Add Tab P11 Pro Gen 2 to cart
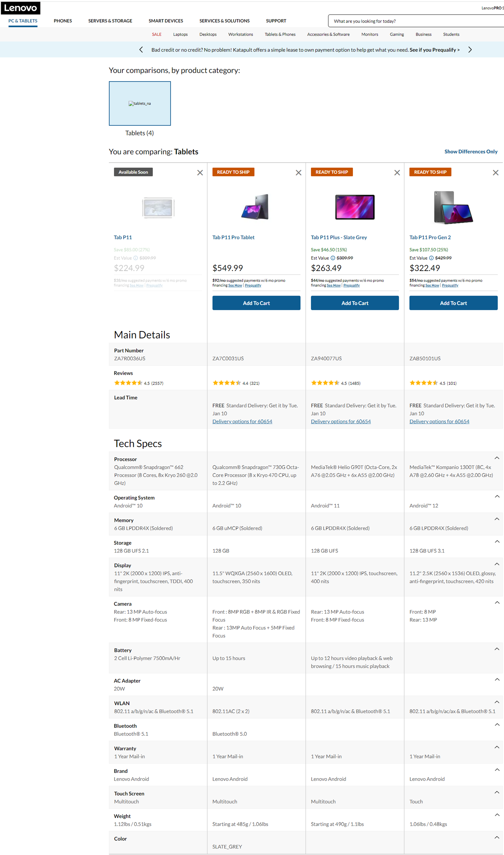This screenshot has width=504, height=855. [x=453, y=303]
